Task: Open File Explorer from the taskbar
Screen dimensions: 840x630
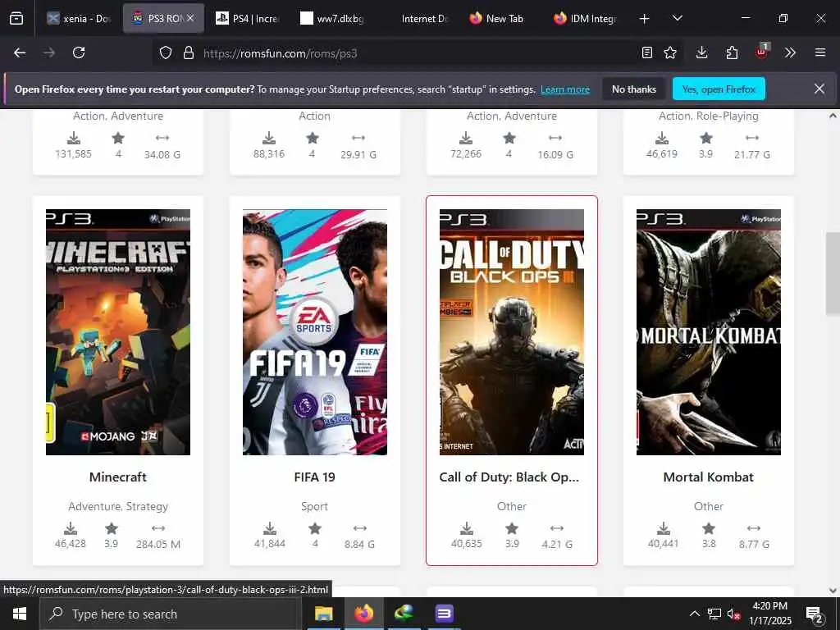Action: 323,614
